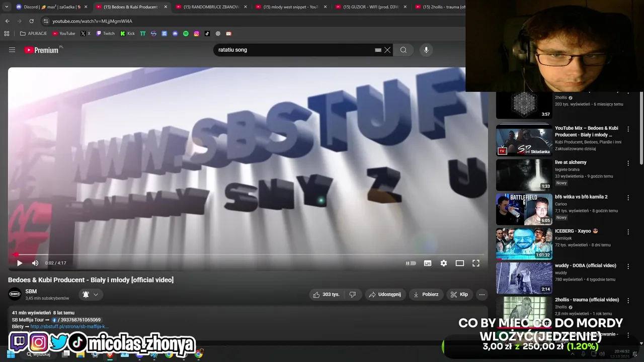Screen dimensions: 644x362
Task: Open options for live at alchemy video
Action: (x=628, y=163)
